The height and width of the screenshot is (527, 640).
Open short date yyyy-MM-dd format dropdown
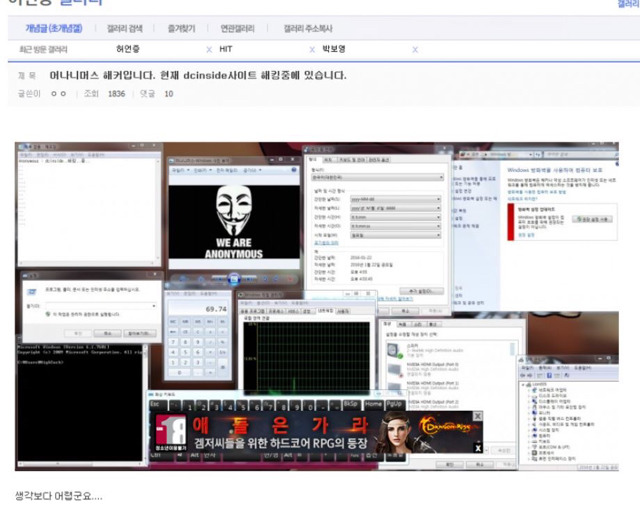pos(396,199)
